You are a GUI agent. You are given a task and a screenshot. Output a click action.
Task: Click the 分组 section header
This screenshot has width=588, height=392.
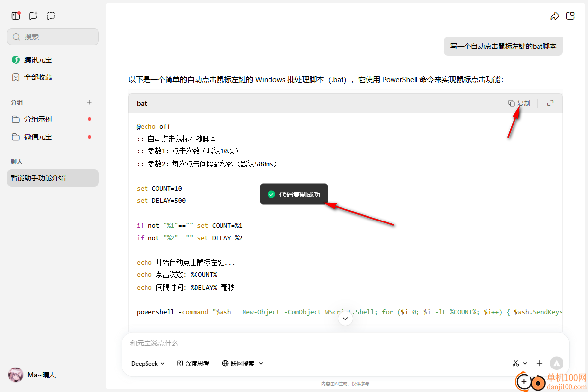coord(17,102)
